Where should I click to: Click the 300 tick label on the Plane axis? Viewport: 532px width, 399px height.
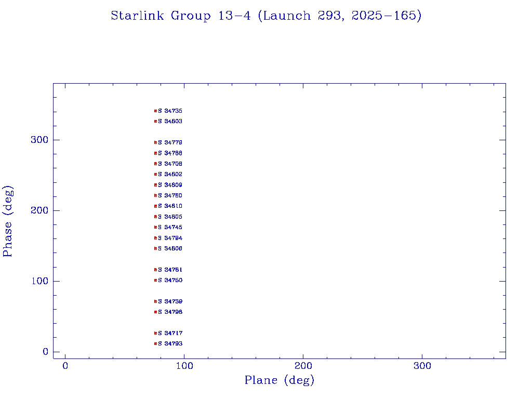pos(422,366)
